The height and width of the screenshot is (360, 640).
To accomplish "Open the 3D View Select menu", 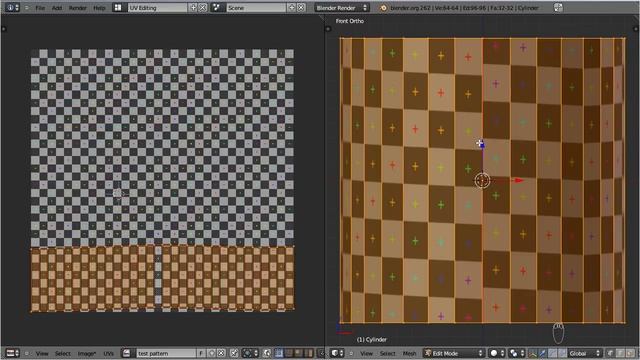I will click(x=387, y=353).
